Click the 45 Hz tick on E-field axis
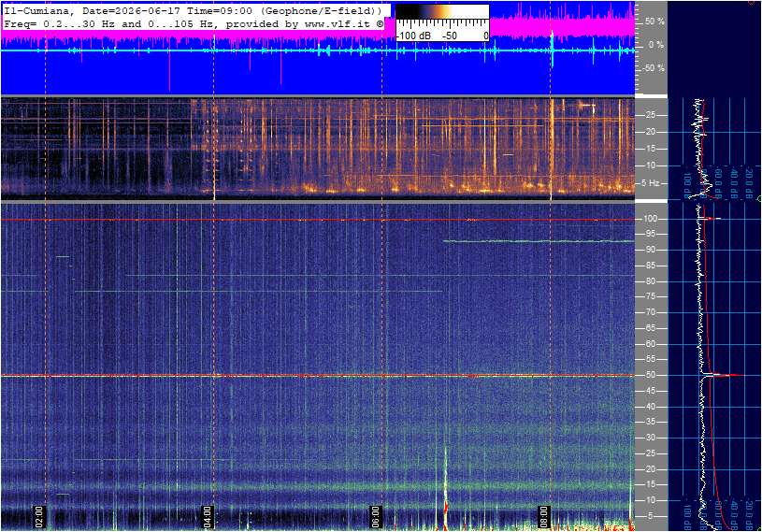Image resolution: width=762 pixels, height=532 pixels. (650, 391)
